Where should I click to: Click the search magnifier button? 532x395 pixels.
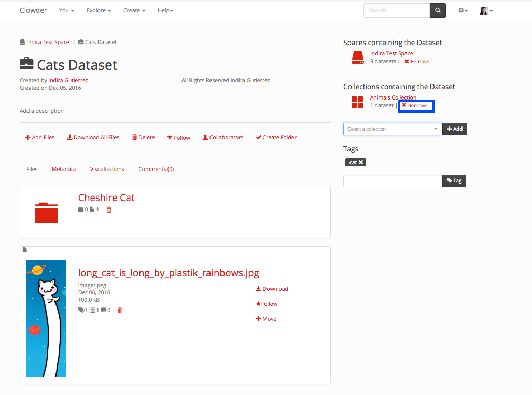pos(438,10)
